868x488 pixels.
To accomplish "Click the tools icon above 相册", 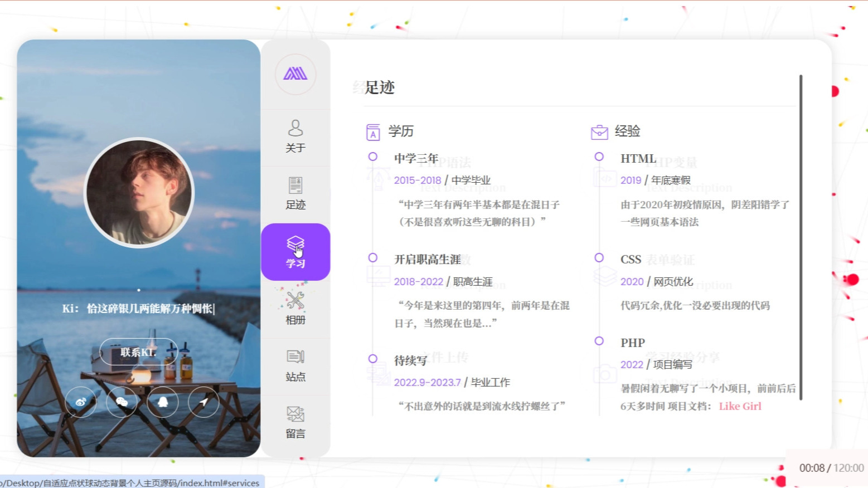I will [295, 300].
